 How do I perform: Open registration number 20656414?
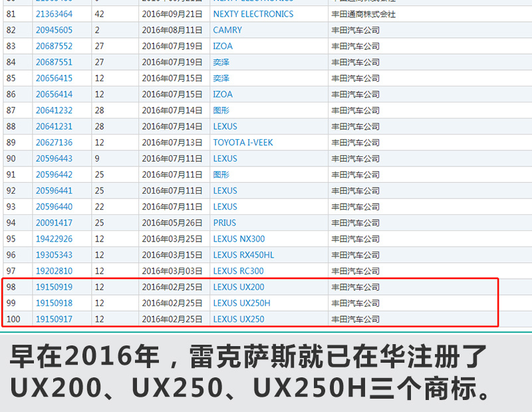[55, 95]
